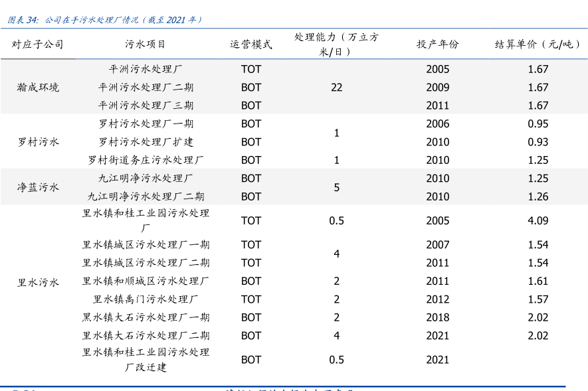The height and width of the screenshot is (391, 588).
Task: Click 罗村街道务庄污水处理厂 project name
Action: 146,160
